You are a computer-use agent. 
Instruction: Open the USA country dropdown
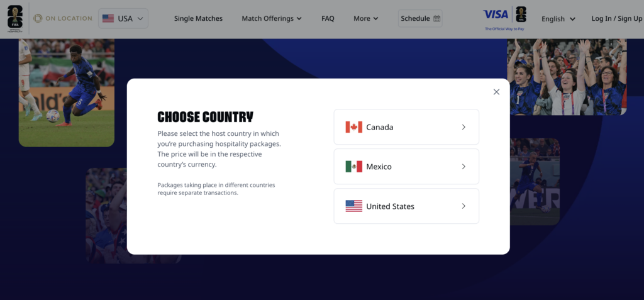coord(123,19)
